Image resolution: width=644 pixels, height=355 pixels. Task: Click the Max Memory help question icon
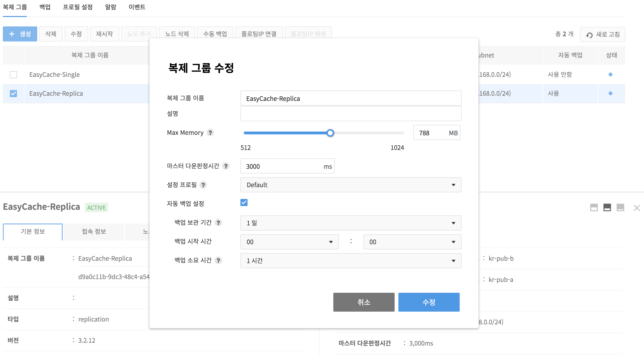(x=210, y=132)
